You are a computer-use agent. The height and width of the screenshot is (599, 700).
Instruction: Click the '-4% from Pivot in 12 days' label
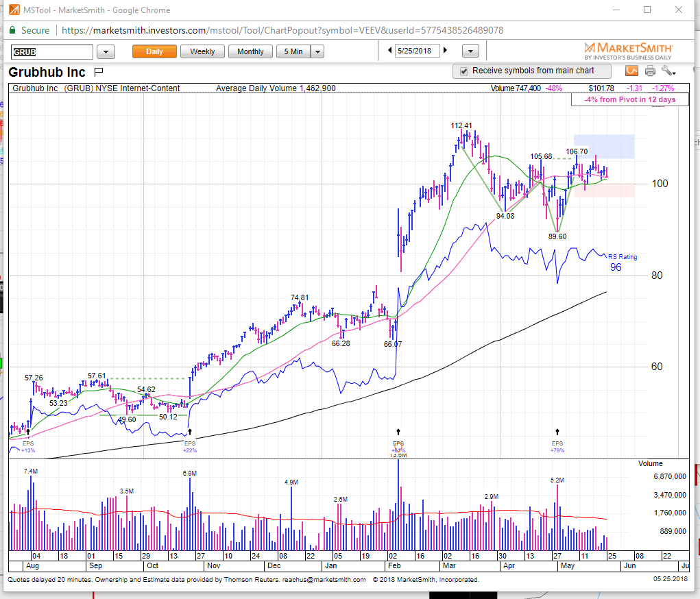(630, 99)
